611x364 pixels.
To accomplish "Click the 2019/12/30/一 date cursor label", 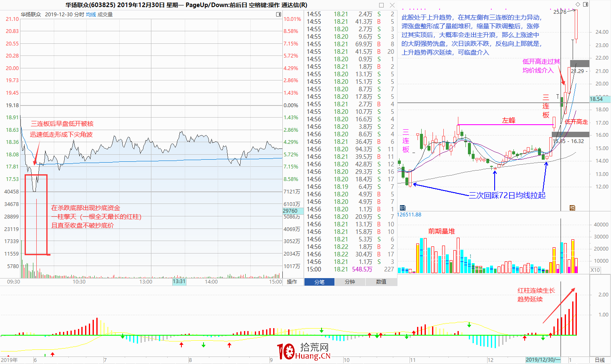I will tap(543, 360).
